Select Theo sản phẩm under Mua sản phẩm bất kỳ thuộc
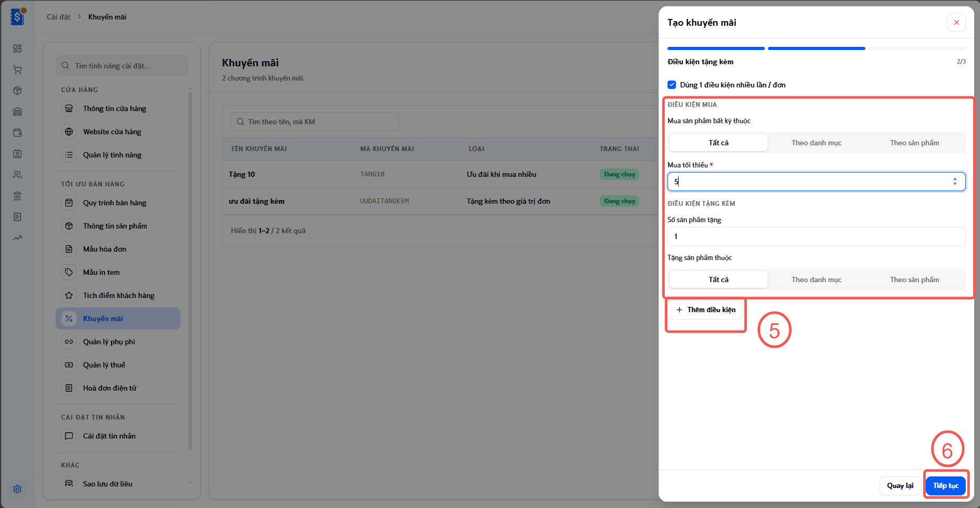This screenshot has height=508, width=980. point(914,143)
